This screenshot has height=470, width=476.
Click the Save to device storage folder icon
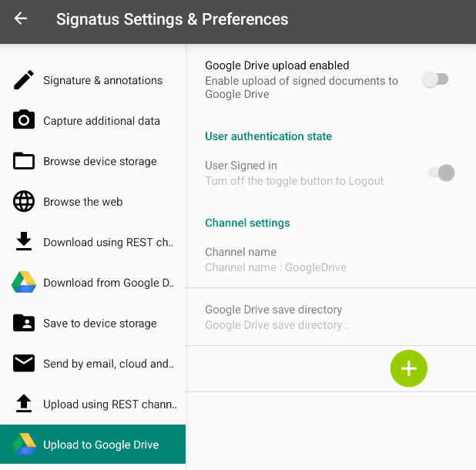[x=24, y=323]
